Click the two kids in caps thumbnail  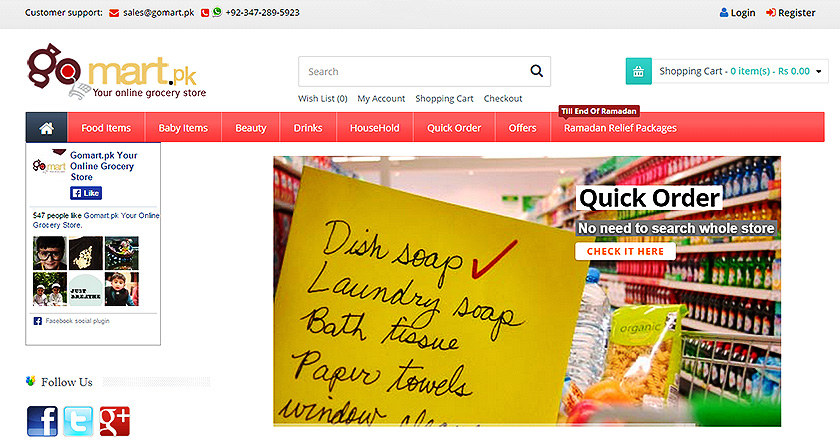point(50,289)
